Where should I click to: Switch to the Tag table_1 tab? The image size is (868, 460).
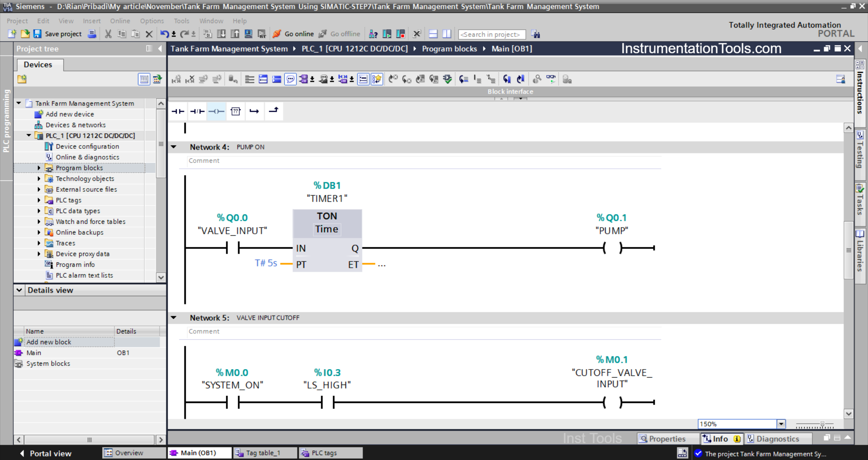[x=263, y=453]
